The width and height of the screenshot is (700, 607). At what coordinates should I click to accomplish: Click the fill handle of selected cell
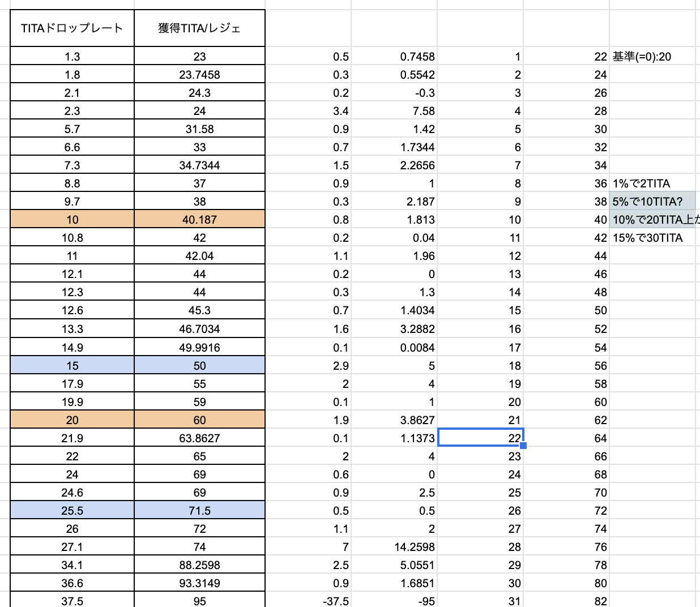(523, 446)
